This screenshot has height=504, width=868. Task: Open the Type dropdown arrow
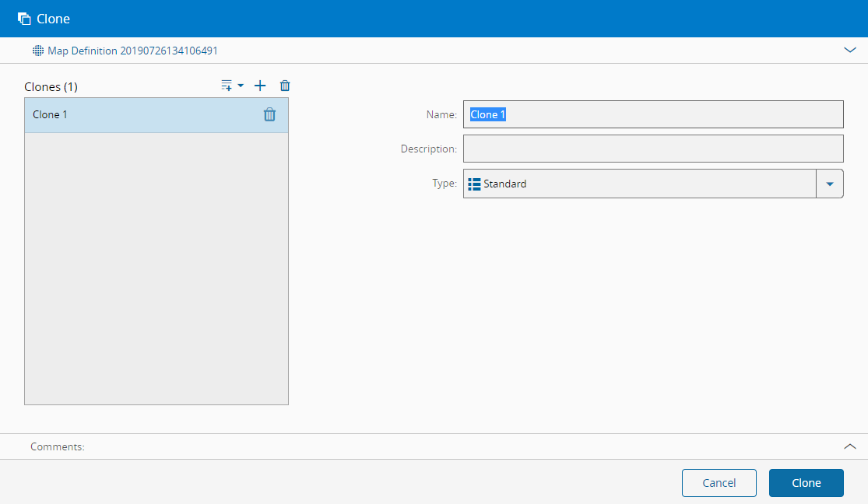click(829, 184)
